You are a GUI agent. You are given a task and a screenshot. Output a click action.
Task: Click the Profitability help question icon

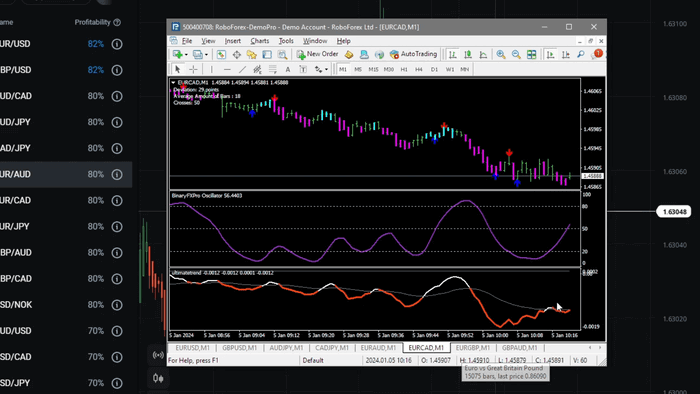click(117, 22)
